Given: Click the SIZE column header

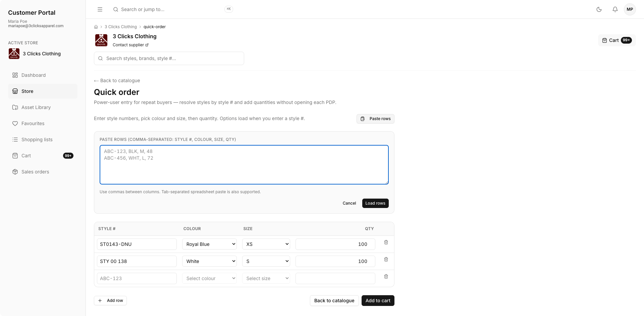Looking at the screenshot, I should pyautogui.click(x=248, y=229).
